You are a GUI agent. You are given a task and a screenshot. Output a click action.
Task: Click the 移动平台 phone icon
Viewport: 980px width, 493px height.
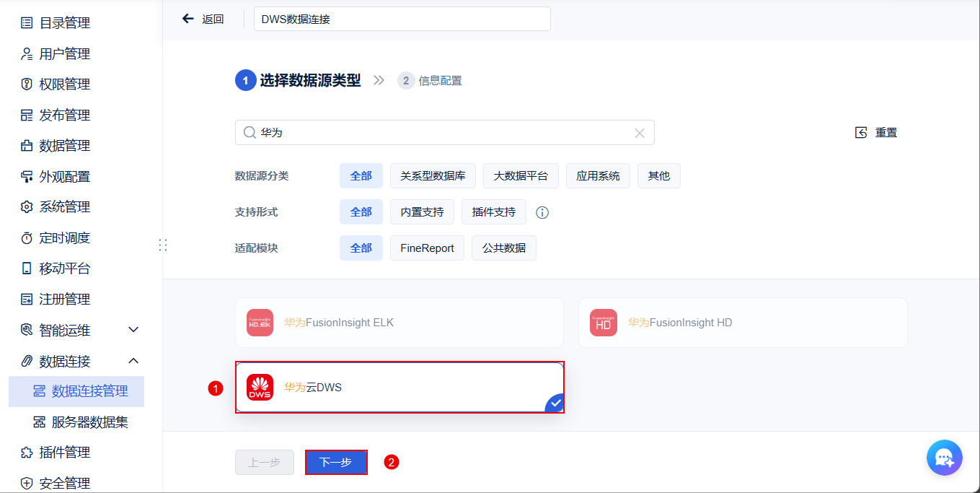click(27, 269)
